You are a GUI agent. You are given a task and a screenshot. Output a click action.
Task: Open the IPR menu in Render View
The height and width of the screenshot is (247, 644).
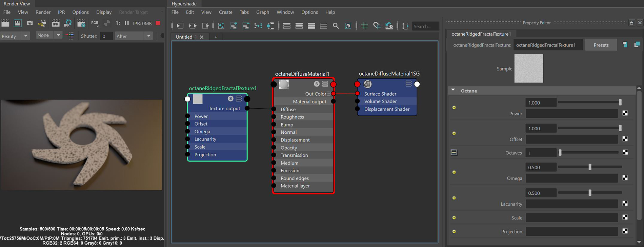tap(61, 12)
